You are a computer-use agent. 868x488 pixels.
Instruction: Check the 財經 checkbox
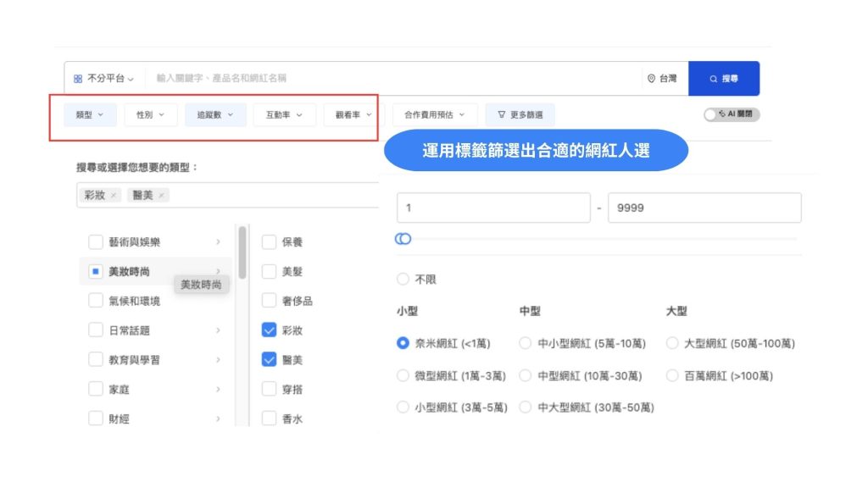pos(96,419)
